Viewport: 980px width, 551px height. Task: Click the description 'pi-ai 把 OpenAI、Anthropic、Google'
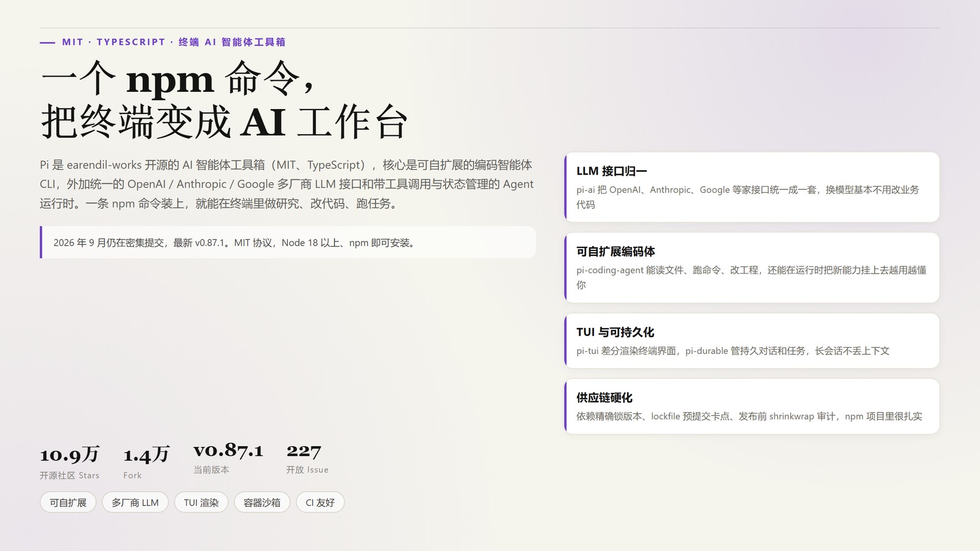tap(747, 197)
